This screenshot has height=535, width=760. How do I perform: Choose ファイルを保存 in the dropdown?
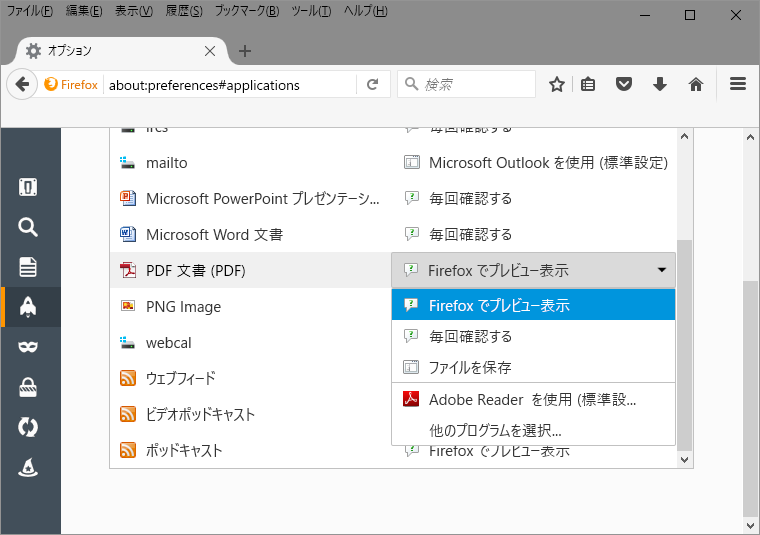[x=533, y=367]
